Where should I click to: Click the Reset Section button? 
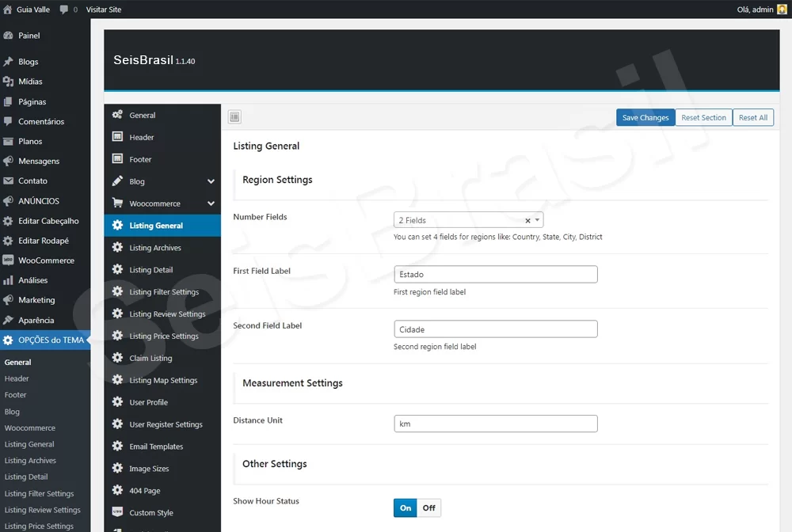(703, 117)
